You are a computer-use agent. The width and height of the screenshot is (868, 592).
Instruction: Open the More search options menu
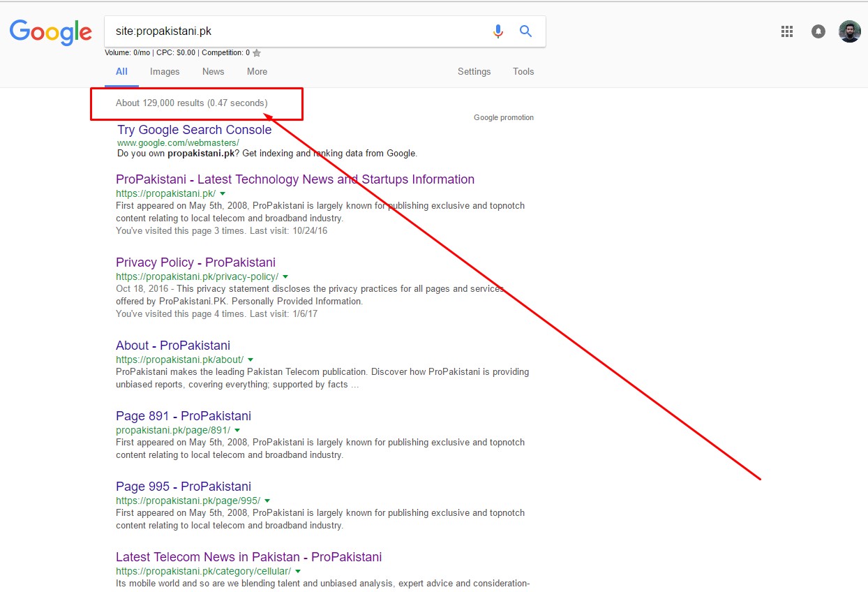tap(257, 71)
